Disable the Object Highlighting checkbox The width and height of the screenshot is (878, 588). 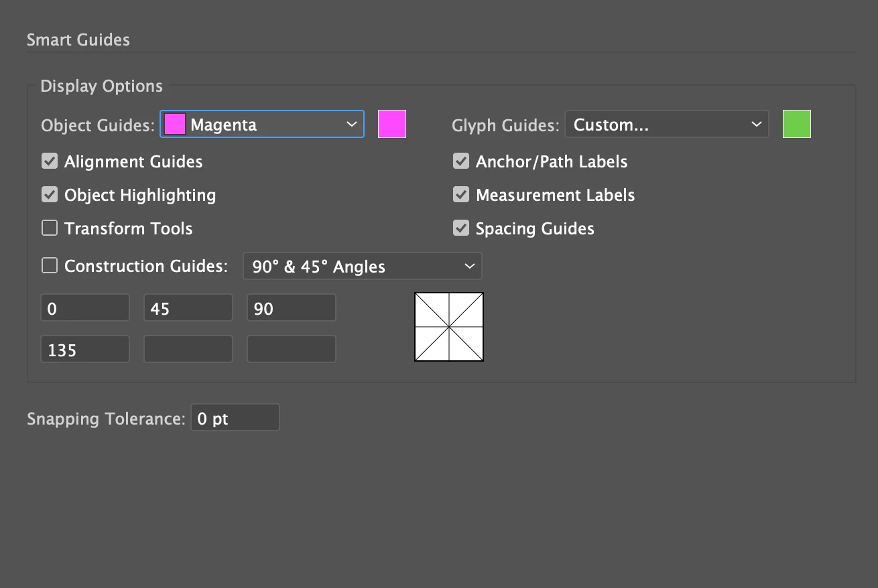50,195
